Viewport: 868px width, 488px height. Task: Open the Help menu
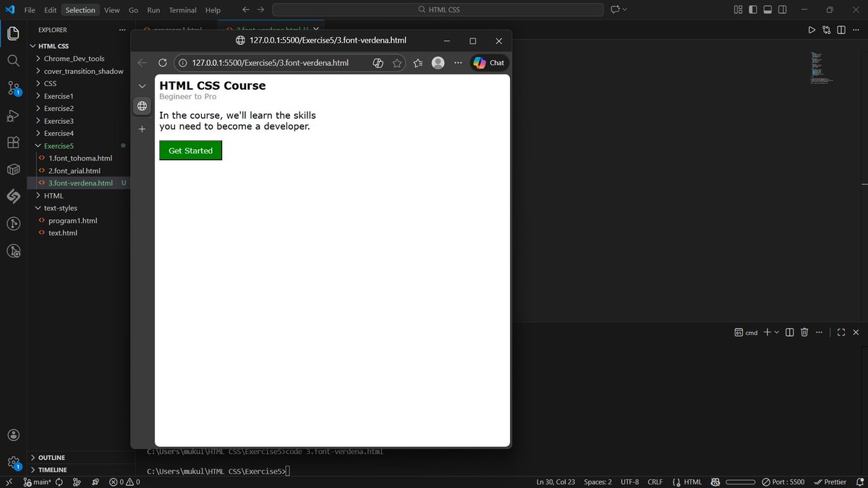tap(213, 10)
